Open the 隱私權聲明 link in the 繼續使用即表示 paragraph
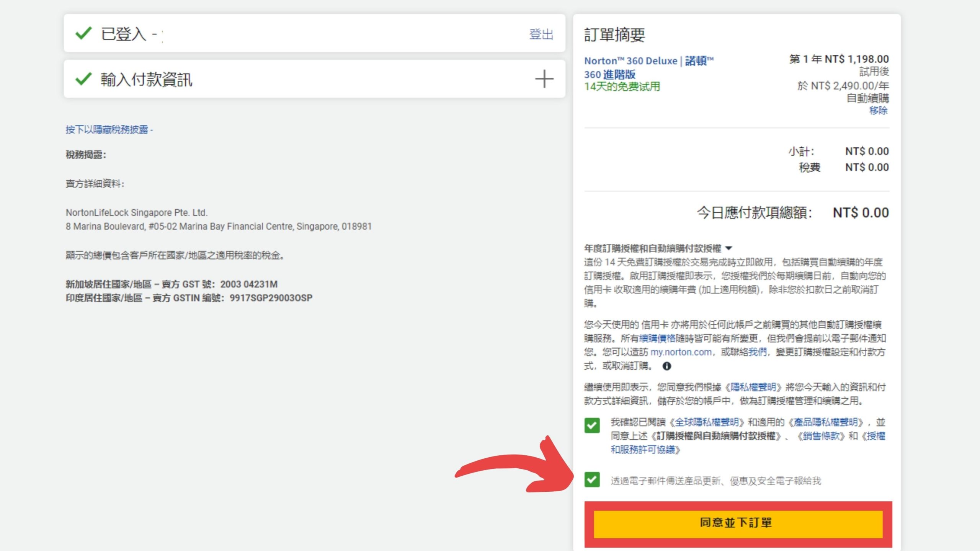This screenshot has width=980, height=551. point(753,387)
